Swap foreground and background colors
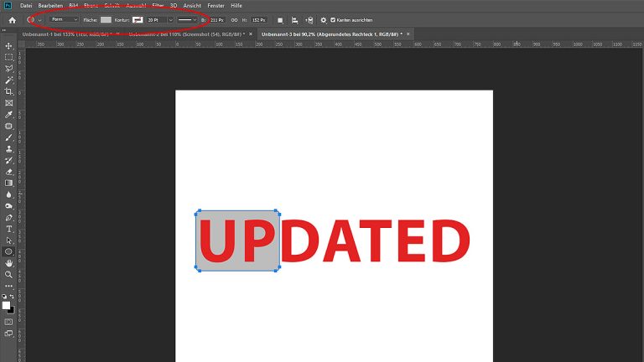Image resolution: width=644 pixels, height=362 pixels. pyautogui.click(x=12, y=296)
